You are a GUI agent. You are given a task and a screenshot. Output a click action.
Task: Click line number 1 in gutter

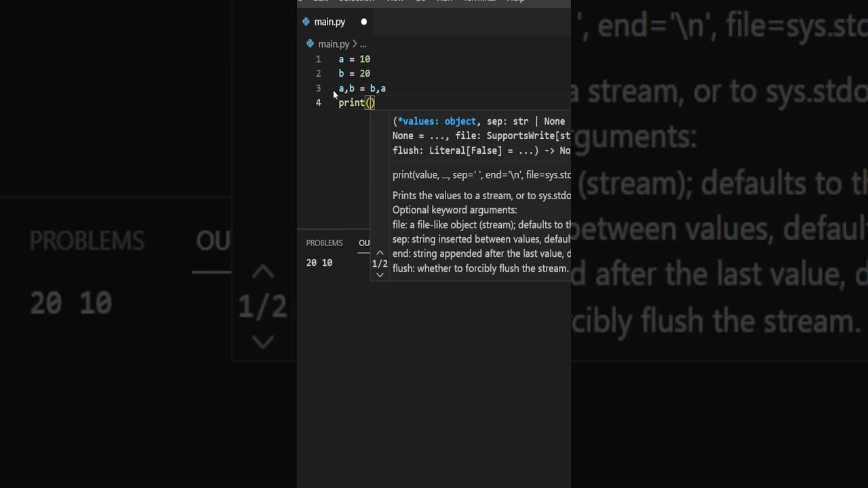coord(318,59)
